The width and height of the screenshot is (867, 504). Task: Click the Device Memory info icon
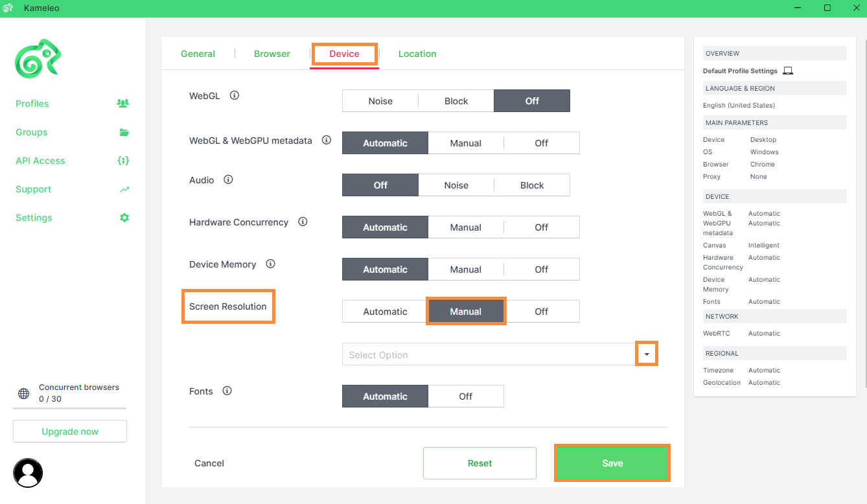[271, 264]
